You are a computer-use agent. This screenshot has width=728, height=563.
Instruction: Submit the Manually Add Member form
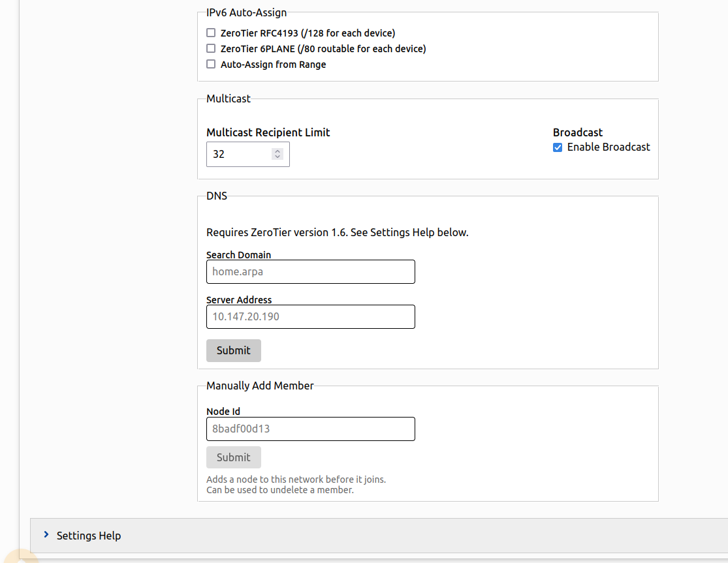pyautogui.click(x=234, y=458)
